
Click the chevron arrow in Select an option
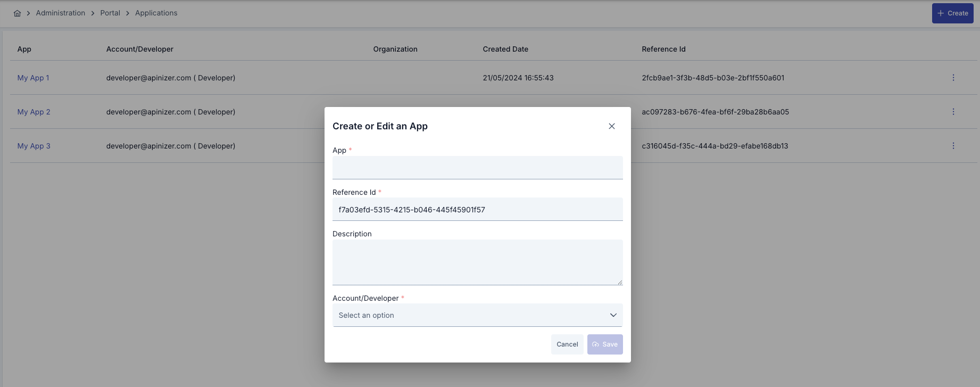pos(613,315)
